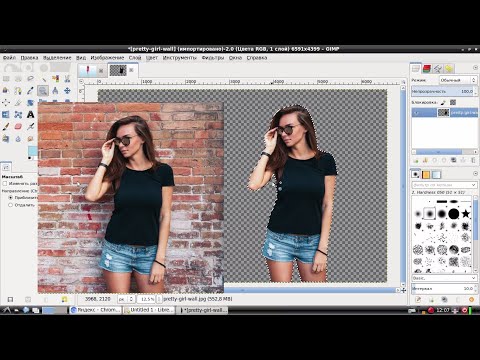This screenshot has height=360, width=480.
Task: Select the Приблизить zoom-in radio button
Action: pyautogui.click(x=10, y=198)
